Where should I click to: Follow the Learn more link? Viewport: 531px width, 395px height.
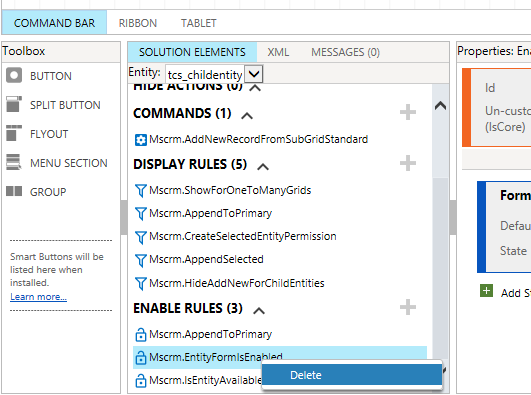pos(38,297)
